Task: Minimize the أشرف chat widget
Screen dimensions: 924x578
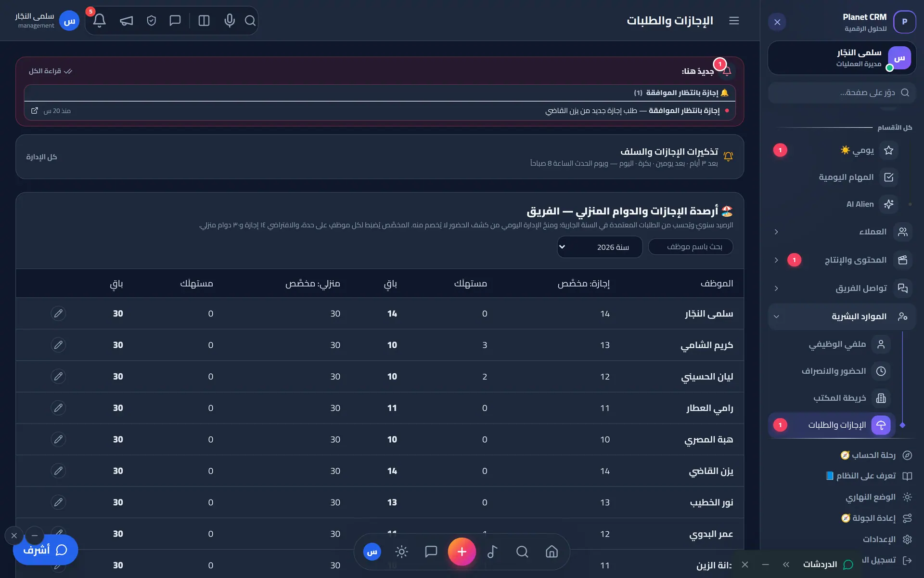Action: click(35, 536)
